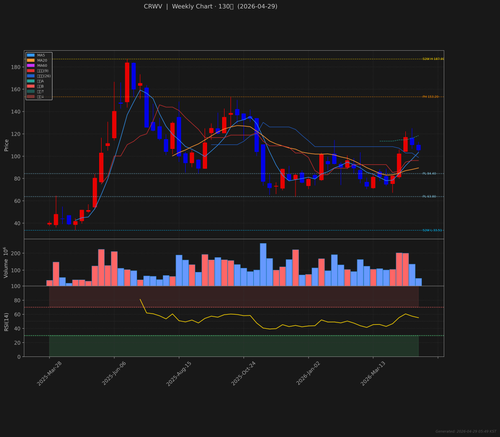
Task: Click the 40 tick on the RSI axis
Action: 17,329
